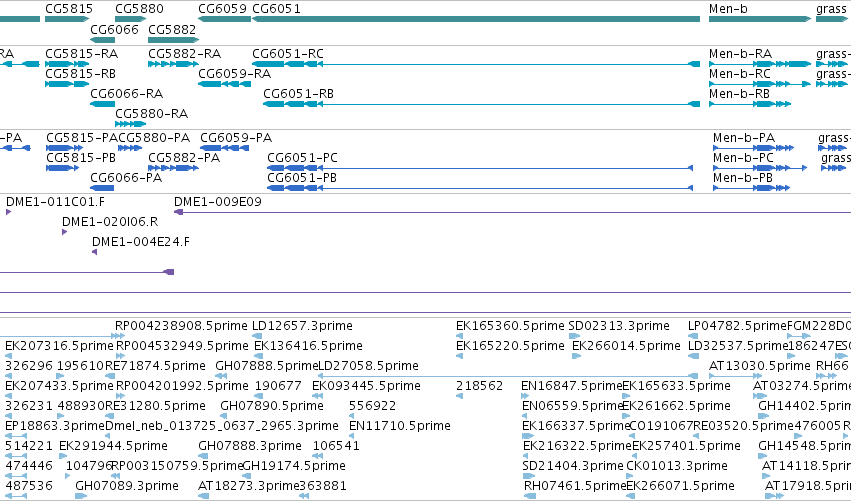The height and width of the screenshot is (501, 851).
Task: Open protein CG6059-PA label
Action: click(236, 138)
